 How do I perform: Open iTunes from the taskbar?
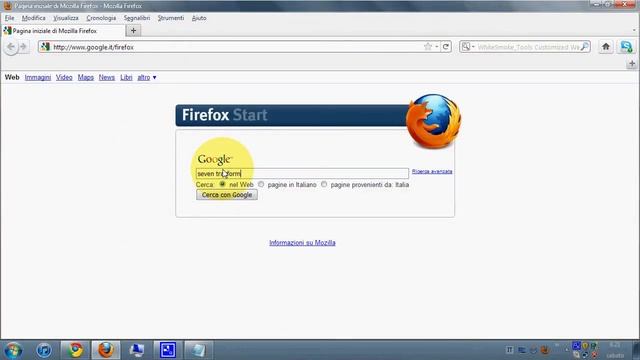(x=44, y=350)
